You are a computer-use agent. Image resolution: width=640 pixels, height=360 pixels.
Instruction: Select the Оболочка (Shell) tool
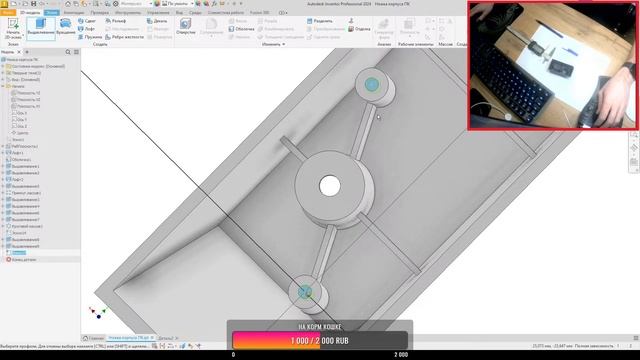pos(241,29)
